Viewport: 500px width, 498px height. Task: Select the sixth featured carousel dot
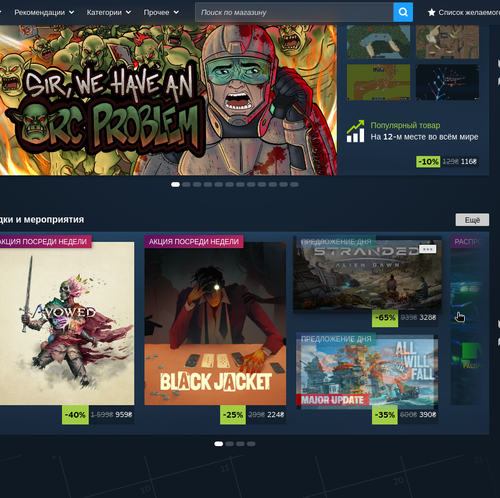coord(229,184)
